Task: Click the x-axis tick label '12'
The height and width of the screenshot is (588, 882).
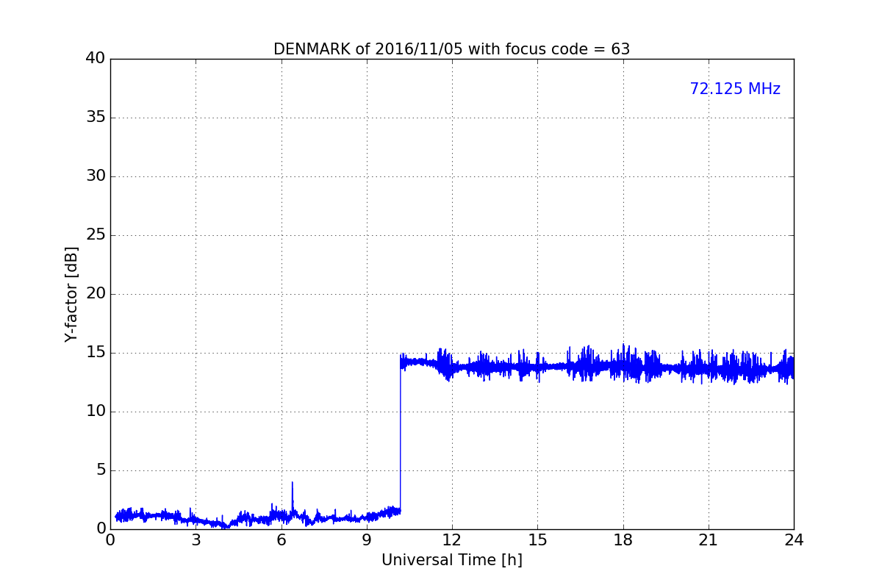Action: coord(452,540)
